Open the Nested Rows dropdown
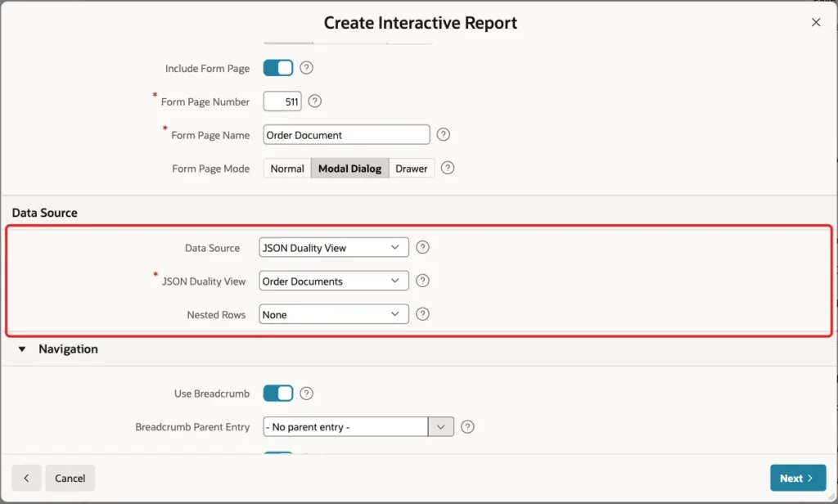Image resolution: width=838 pixels, height=504 pixels. tap(334, 314)
